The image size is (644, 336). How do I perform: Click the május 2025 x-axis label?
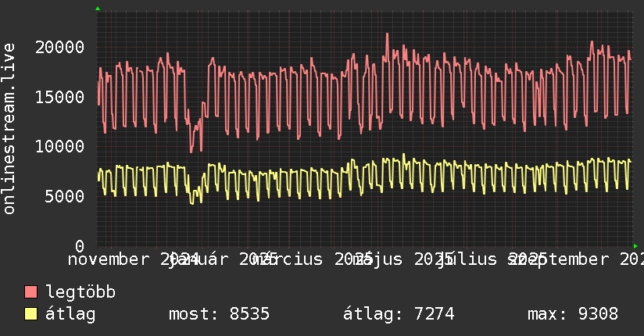point(402,259)
